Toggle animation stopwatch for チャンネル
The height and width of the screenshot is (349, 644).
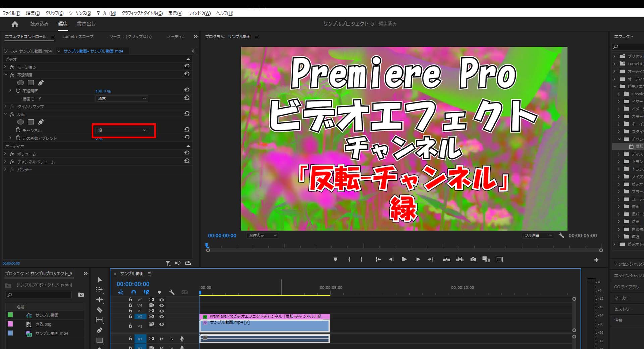point(18,130)
